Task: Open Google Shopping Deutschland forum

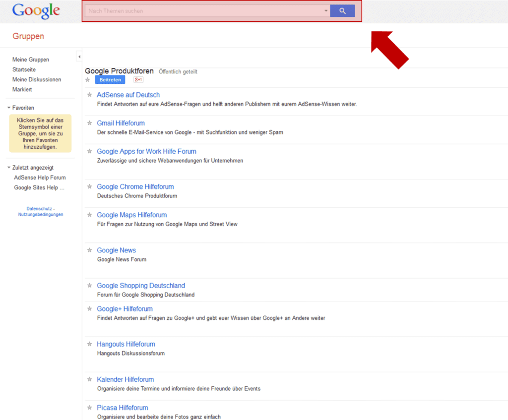Action: (141, 286)
